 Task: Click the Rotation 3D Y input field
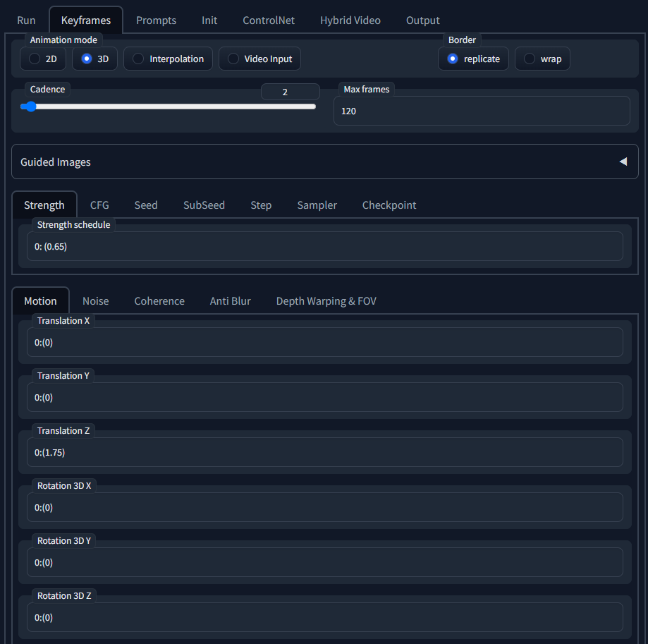[x=325, y=562]
